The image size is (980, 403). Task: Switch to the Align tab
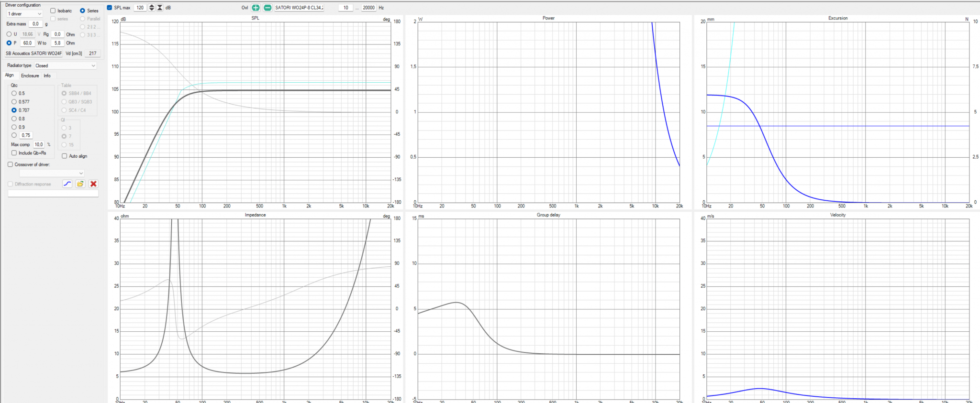pos(10,75)
